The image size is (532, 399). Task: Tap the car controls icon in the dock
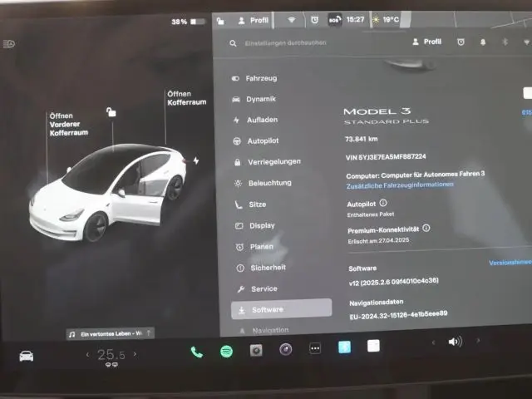tap(26, 357)
